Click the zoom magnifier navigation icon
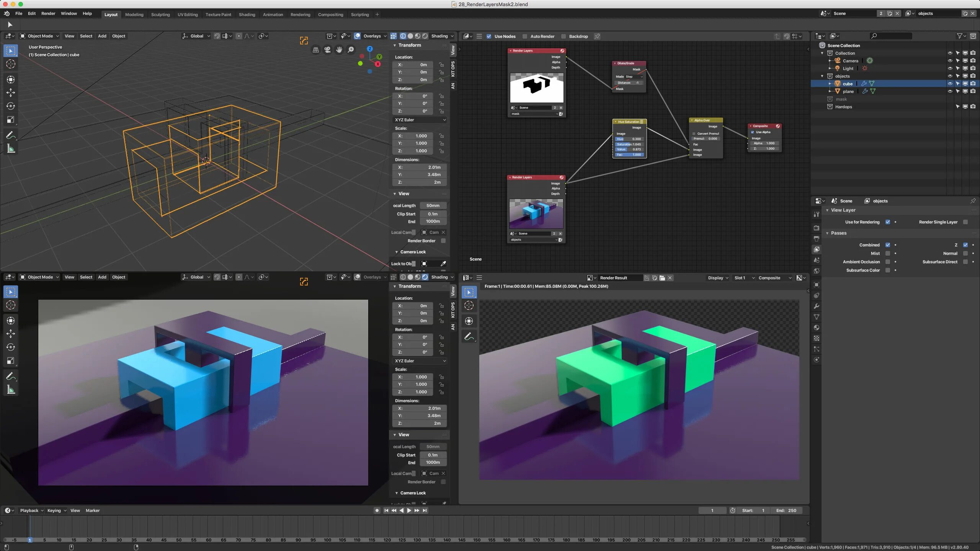The image size is (980, 551). click(x=351, y=50)
